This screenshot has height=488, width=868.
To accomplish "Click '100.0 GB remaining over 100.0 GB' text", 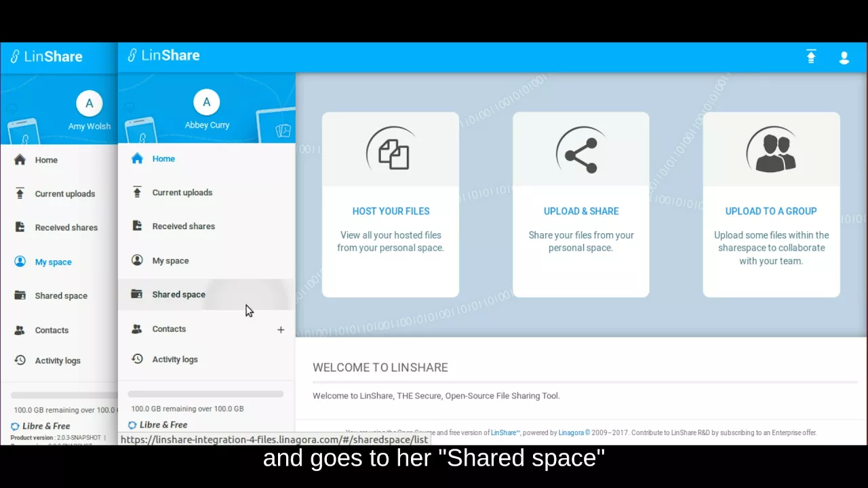I will (x=187, y=409).
